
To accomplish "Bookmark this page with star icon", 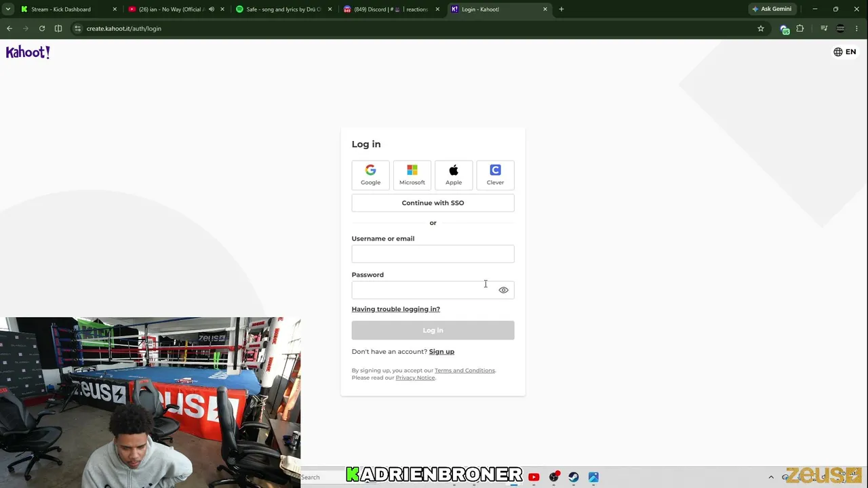I will [761, 28].
